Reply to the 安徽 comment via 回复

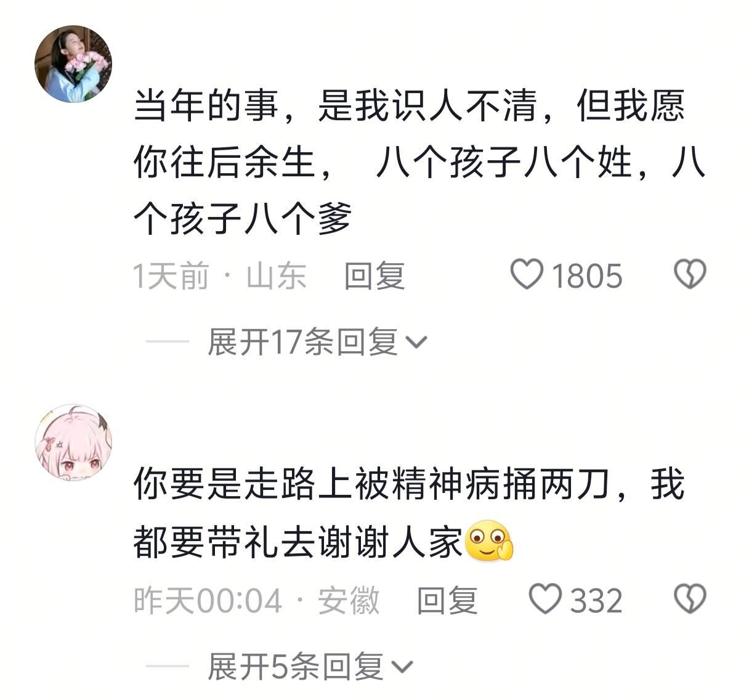447,600
